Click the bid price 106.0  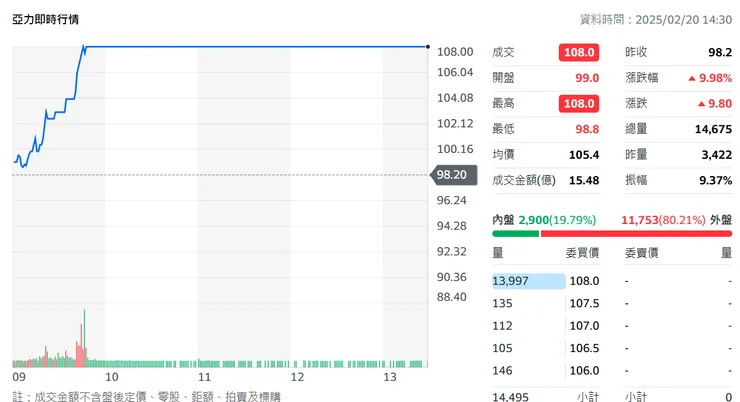click(x=584, y=370)
